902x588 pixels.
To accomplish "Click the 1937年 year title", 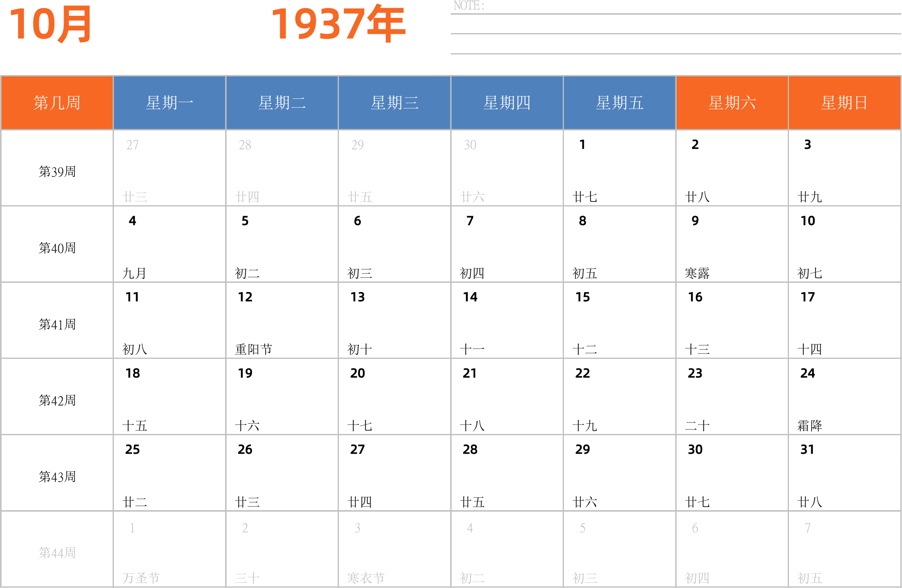I will click(x=338, y=24).
